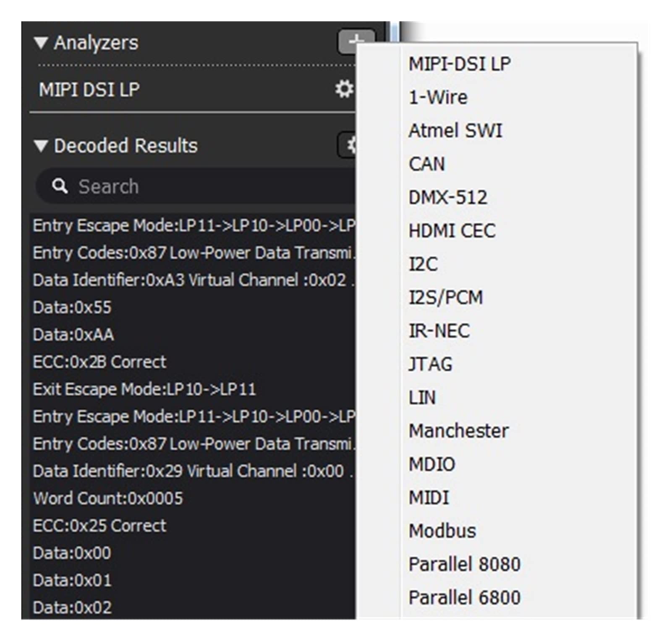The width and height of the screenshot is (672, 641).
Task: Select the Data:0x55 result row
Action: pos(193,307)
